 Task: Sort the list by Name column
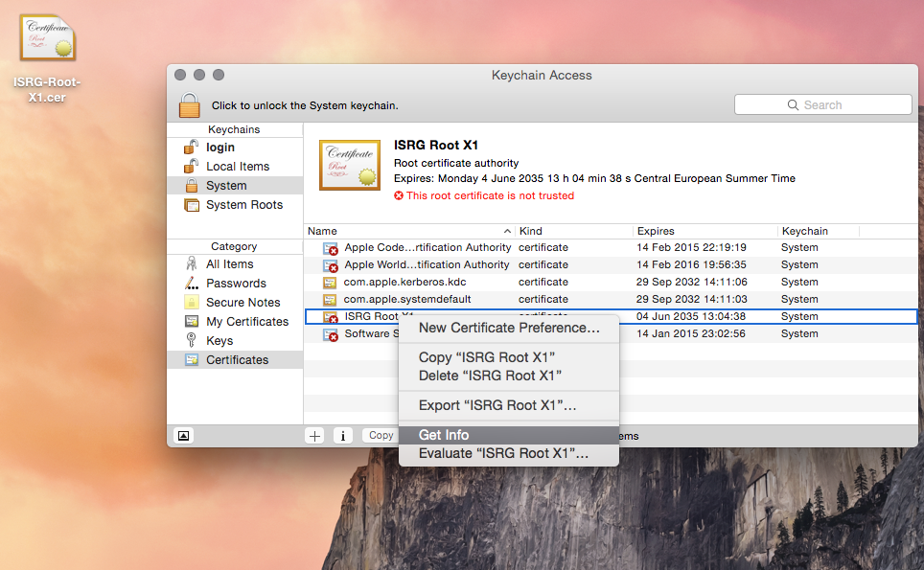coord(409,231)
